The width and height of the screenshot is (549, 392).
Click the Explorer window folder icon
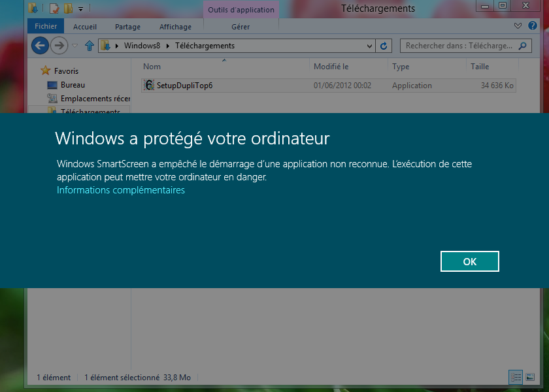point(33,8)
